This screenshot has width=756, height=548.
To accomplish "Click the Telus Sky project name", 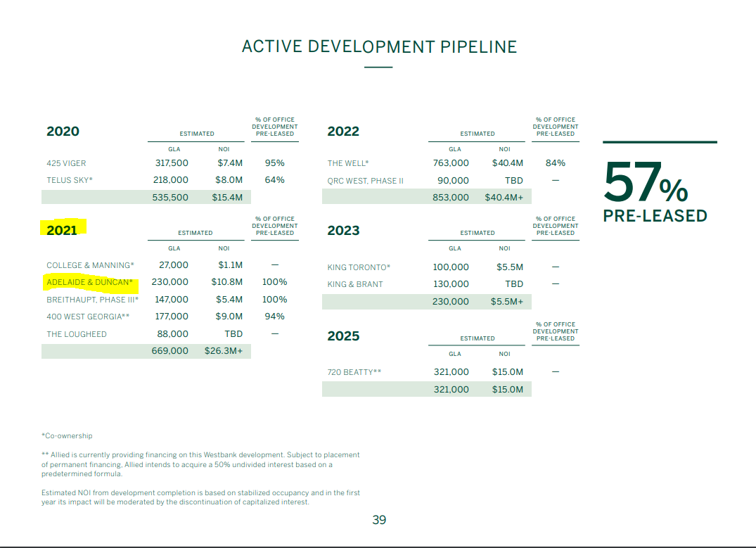I will [70, 180].
